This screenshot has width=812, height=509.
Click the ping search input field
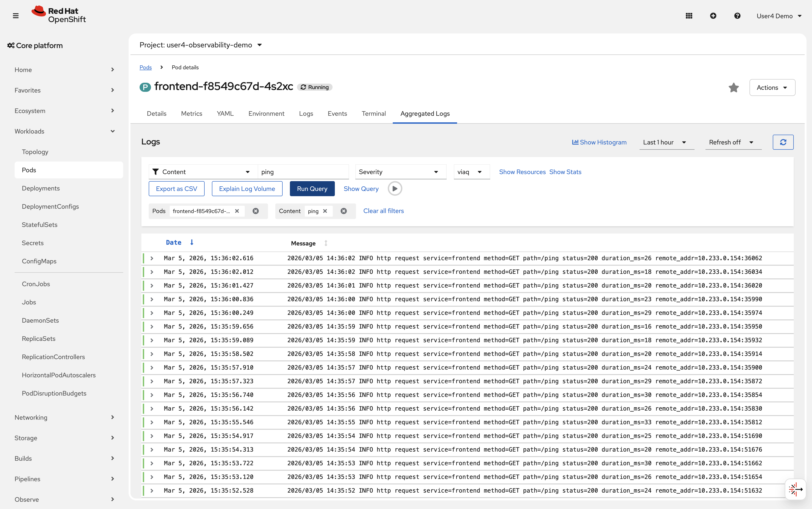pyautogui.click(x=303, y=172)
